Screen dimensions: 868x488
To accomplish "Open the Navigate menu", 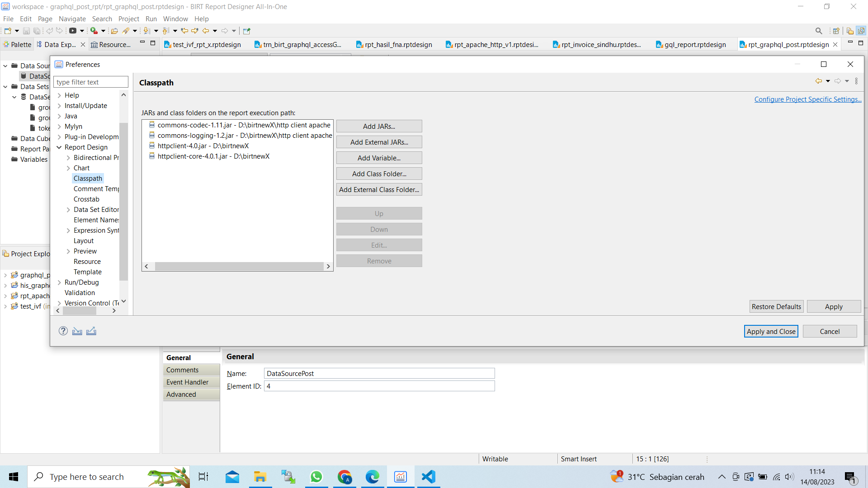I will [72, 19].
